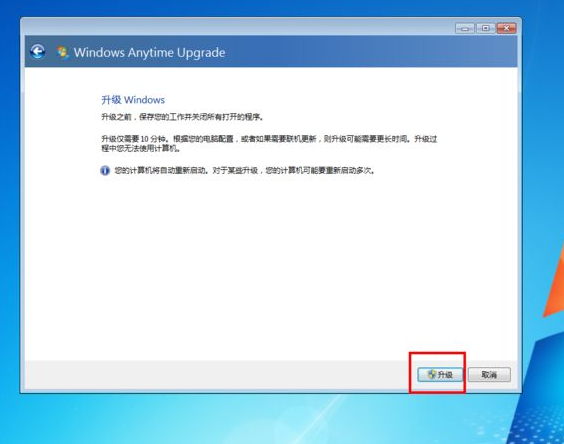Click the paragraph starting '升级仅需要 10 分钟'

269,143
